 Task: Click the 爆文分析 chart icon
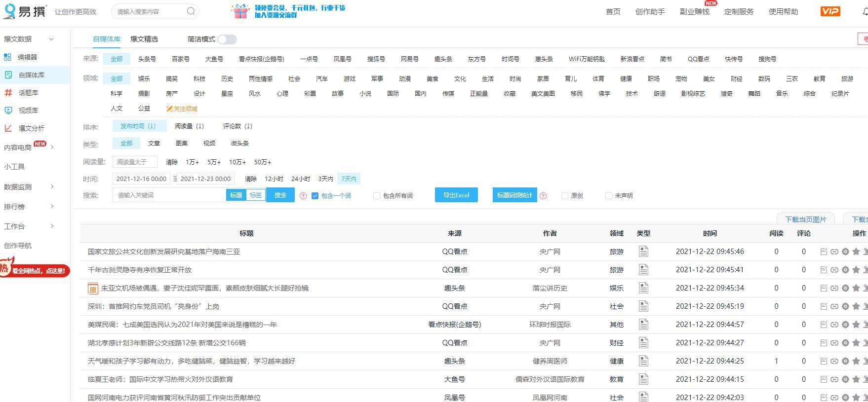coord(8,128)
